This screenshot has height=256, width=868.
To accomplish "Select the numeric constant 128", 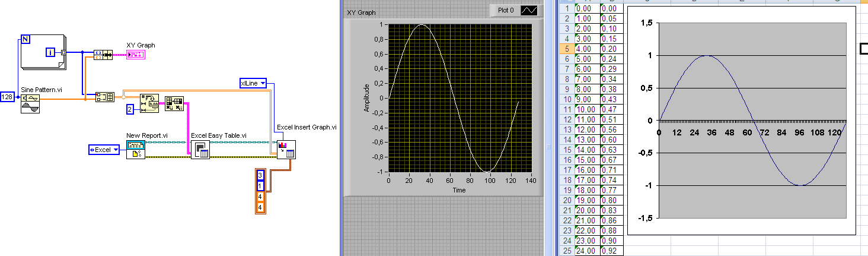I will point(8,97).
